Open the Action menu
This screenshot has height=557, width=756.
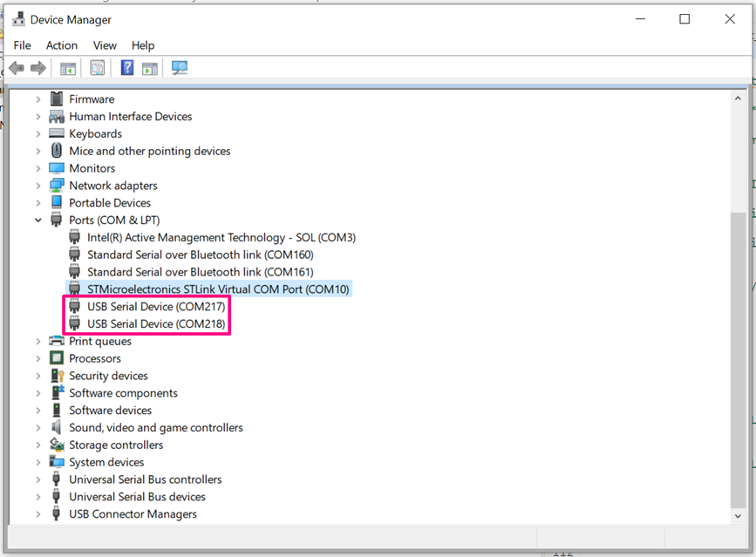(x=61, y=44)
